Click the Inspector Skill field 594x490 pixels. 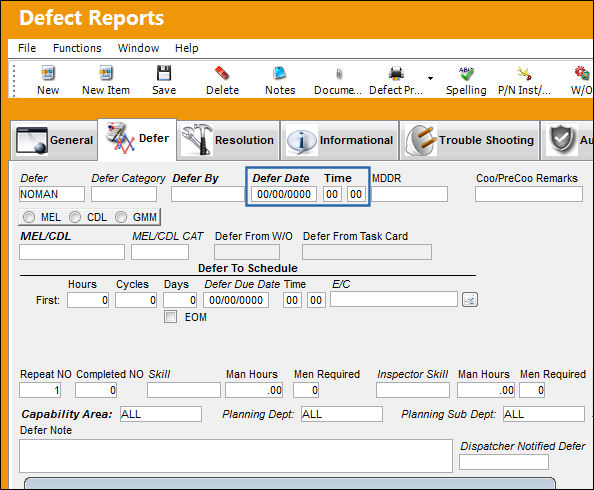click(413, 390)
